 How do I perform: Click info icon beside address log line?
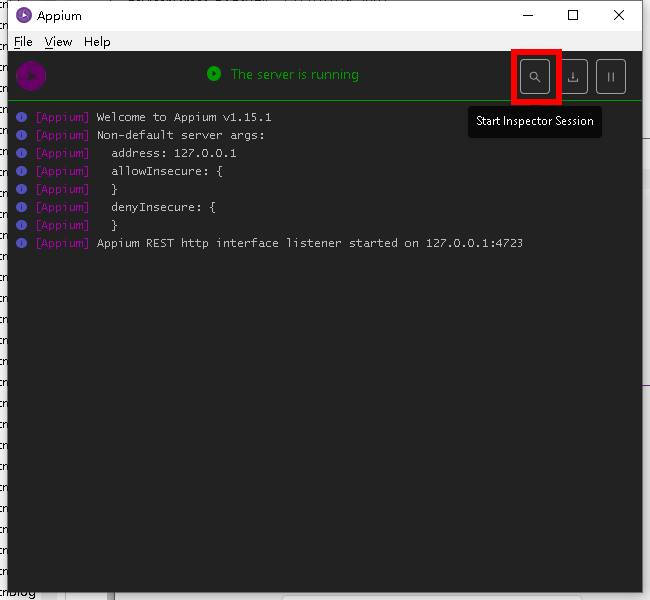22,153
